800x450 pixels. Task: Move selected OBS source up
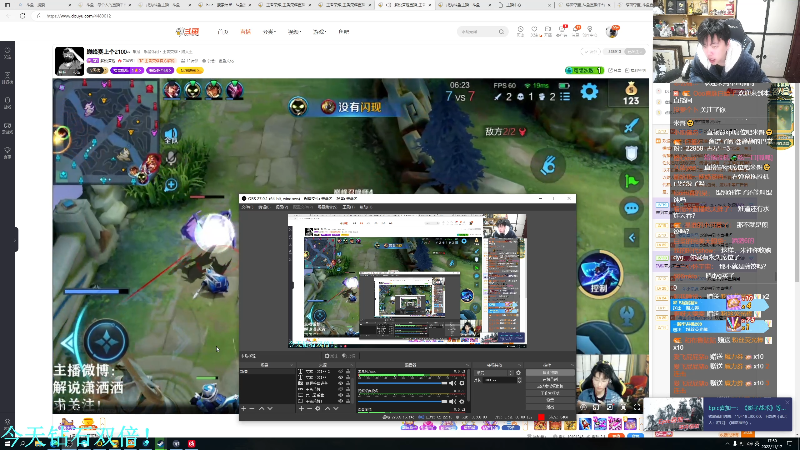point(328,409)
